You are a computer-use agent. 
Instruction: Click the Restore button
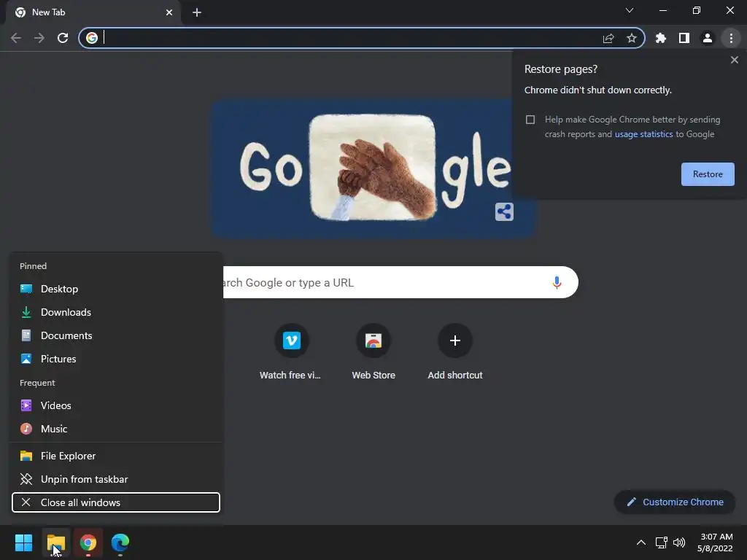[708, 174]
